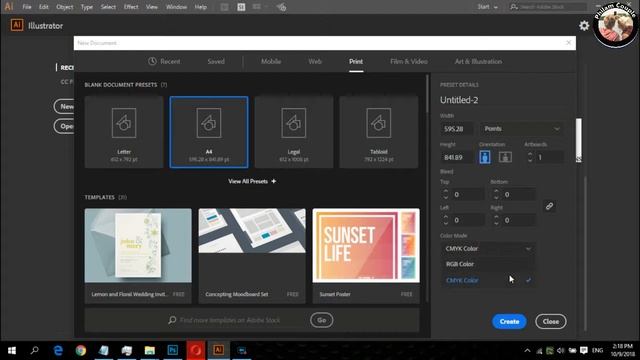
Task: Switch to the Film & Video tab
Action: point(409,61)
